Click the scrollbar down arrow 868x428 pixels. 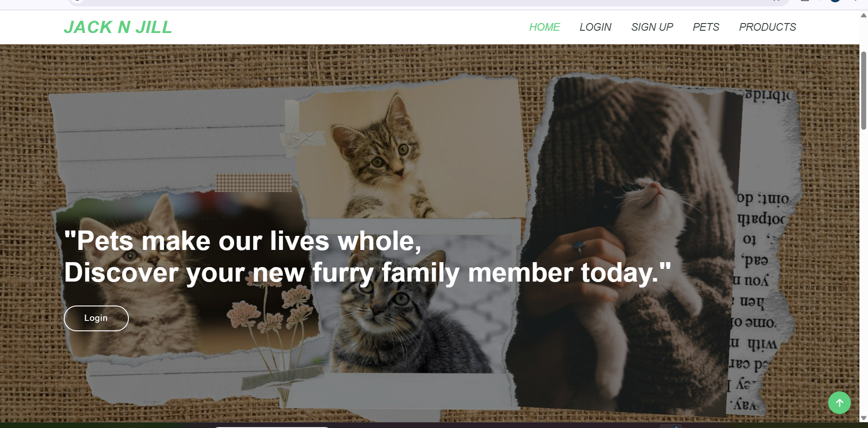863,418
